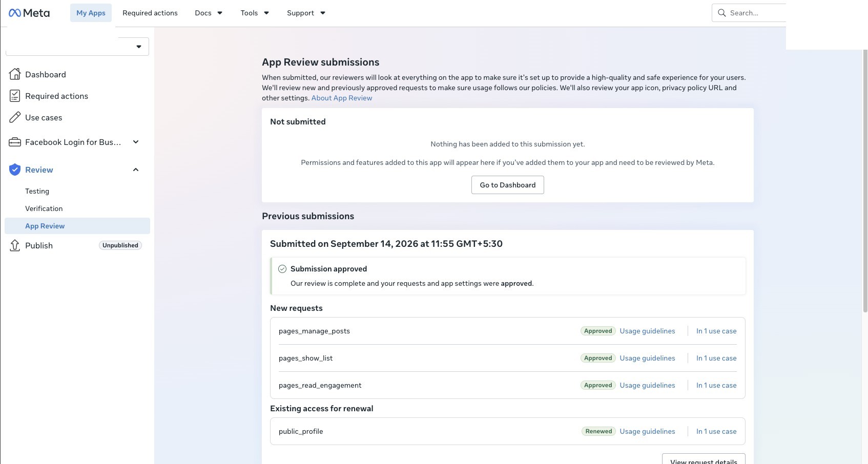Click In 1 use case for pages_read_engagement
Viewport: 868px width, 464px height.
(x=716, y=385)
